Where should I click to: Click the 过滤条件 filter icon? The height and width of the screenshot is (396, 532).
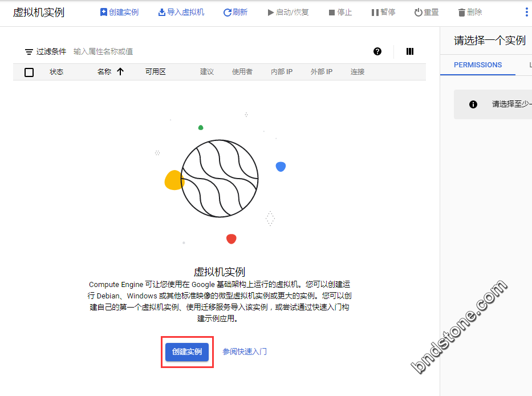pos(29,51)
